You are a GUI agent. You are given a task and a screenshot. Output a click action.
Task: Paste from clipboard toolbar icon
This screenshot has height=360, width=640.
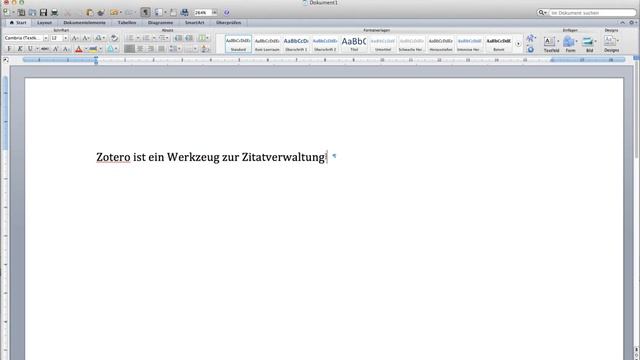coord(90,13)
